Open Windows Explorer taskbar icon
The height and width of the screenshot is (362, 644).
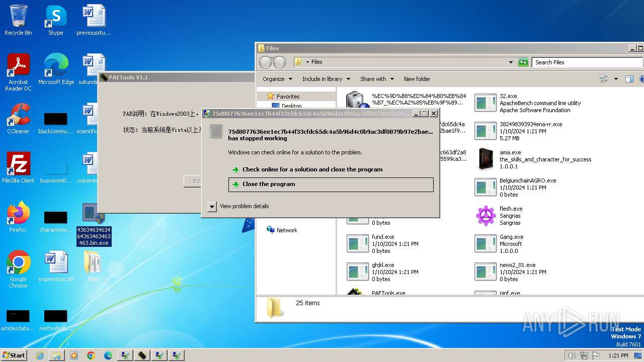tap(57, 355)
